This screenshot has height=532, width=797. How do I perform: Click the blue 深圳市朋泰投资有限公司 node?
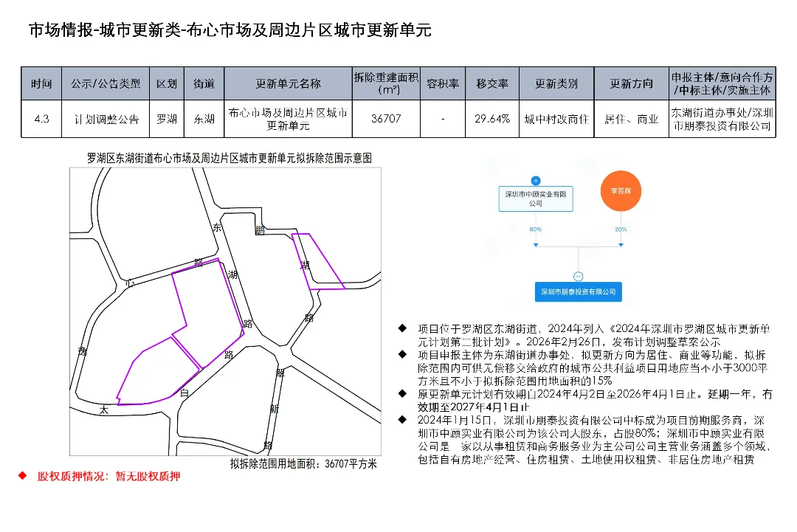[578, 291]
